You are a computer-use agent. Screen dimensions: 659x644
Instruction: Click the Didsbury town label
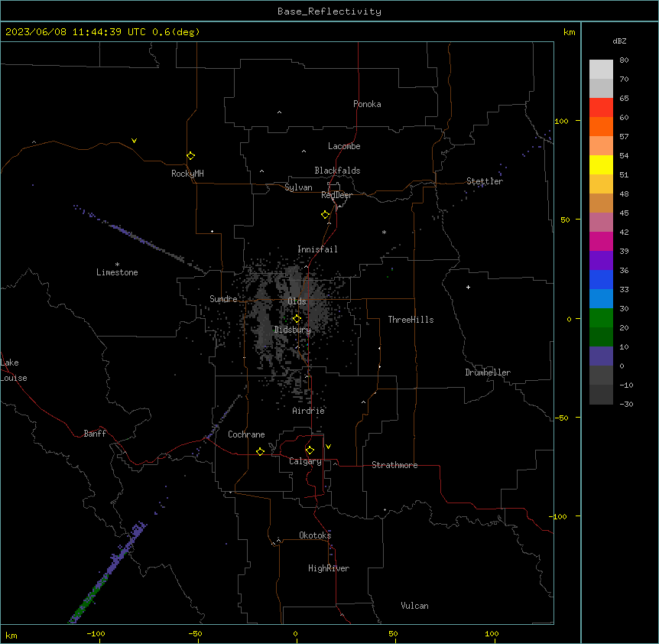pyautogui.click(x=293, y=330)
